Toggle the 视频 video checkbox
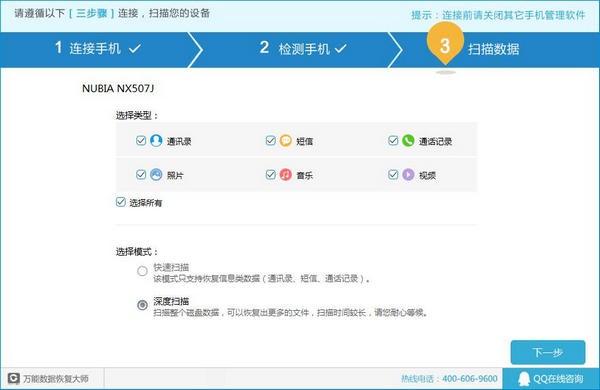Viewport: 600px width, 390px height. pyautogui.click(x=393, y=175)
